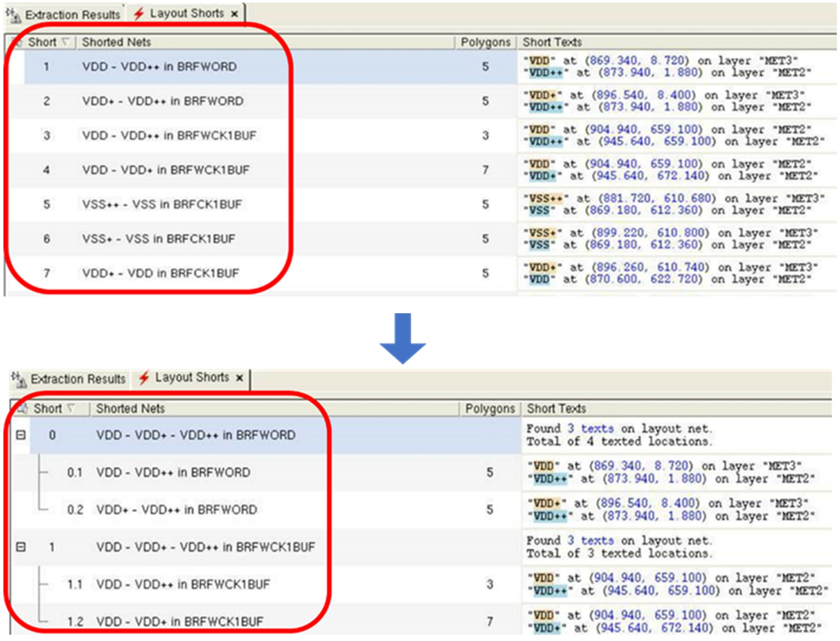Click Short Texts column header in lower table

click(677, 409)
